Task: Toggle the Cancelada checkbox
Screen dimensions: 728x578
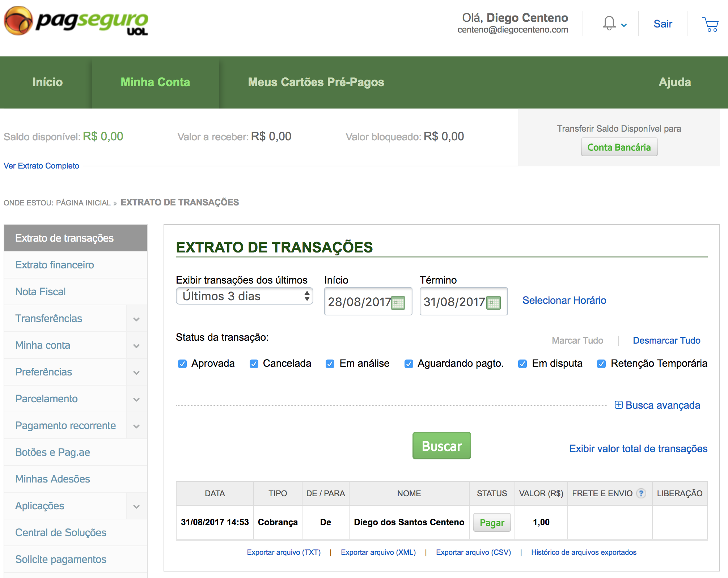Action: [x=254, y=364]
